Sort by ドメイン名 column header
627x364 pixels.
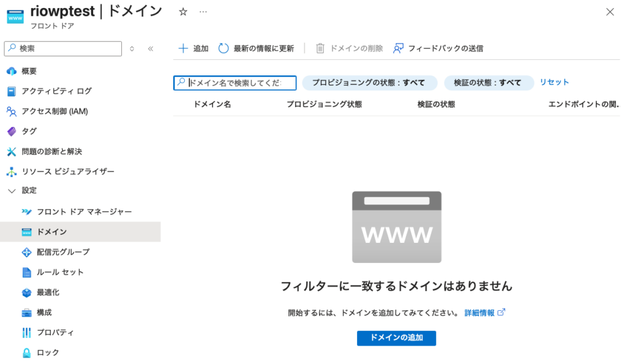[212, 104]
